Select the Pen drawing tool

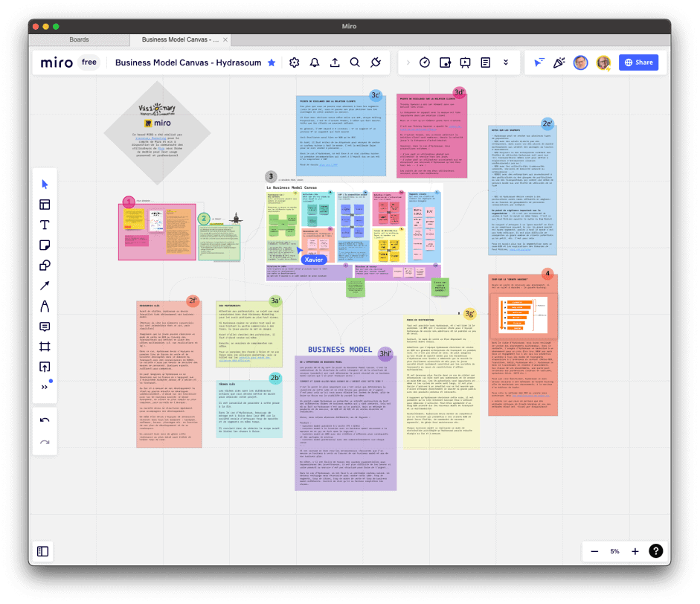45,306
